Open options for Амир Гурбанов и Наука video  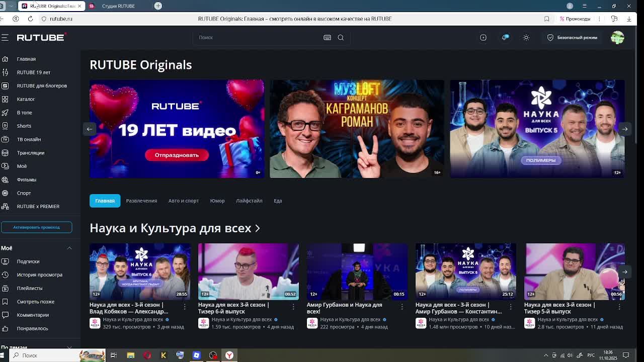402,306
